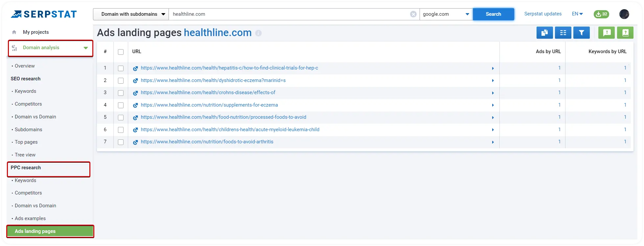
Task: Click the Domain analysis chart icon
Action: point(14,48)
